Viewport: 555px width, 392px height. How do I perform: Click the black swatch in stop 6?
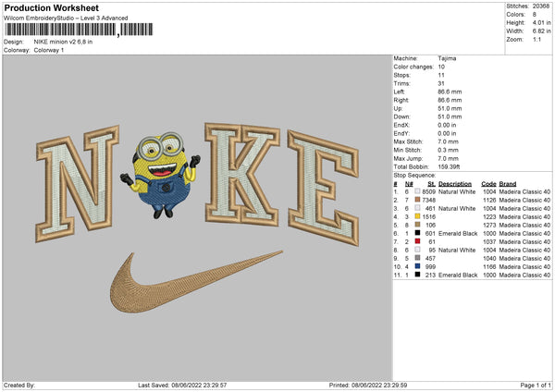tap(415, 232)
